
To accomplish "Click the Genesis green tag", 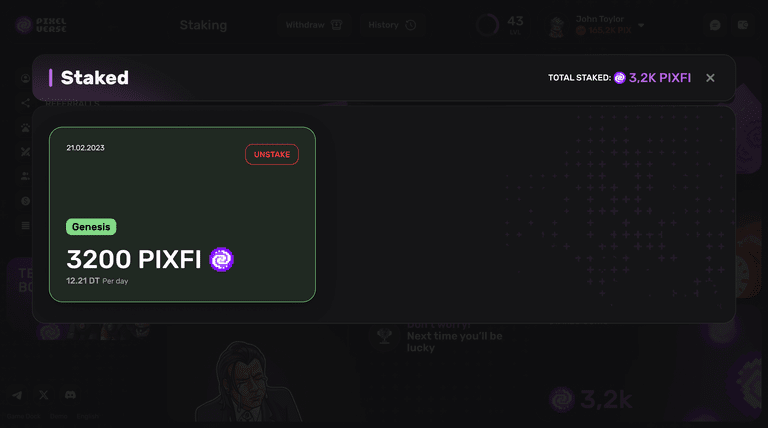I will pos(91,227).
